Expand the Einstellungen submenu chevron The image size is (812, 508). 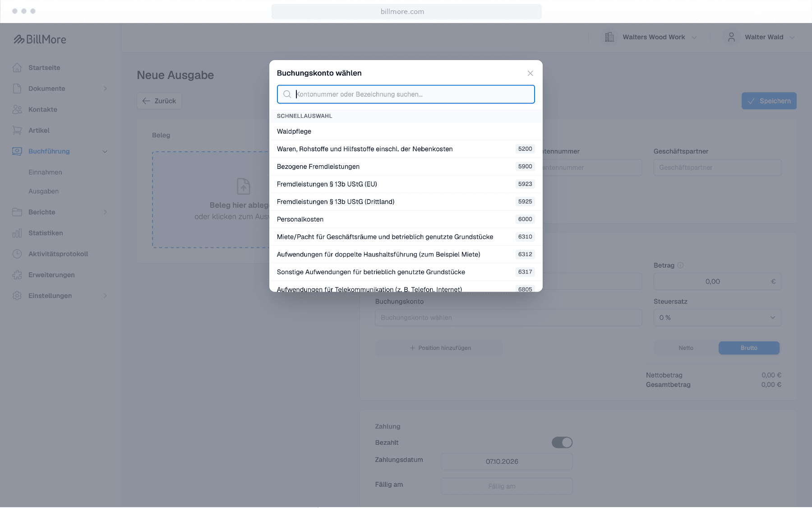105,296
